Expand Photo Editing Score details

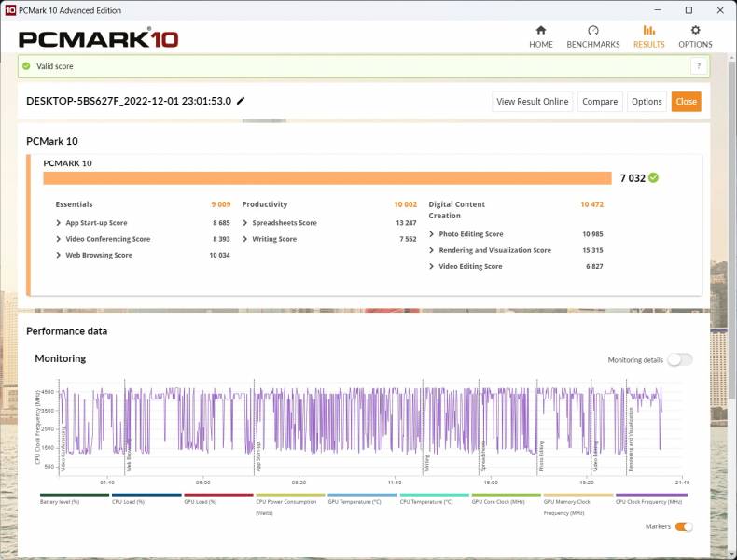[x=432, y=234]
